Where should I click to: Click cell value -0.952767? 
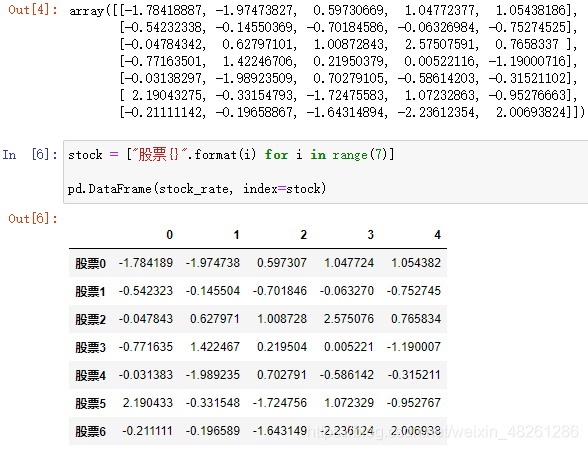[414, 403]
